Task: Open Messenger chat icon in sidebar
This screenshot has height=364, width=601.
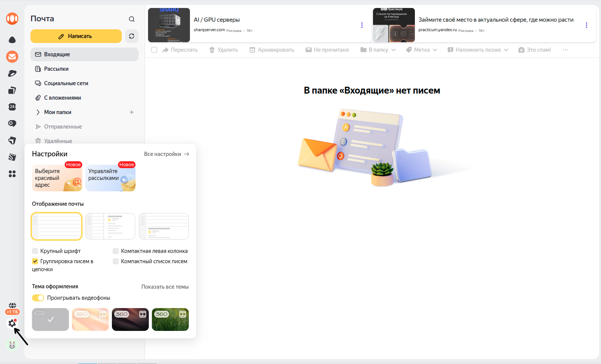Action: click(x=12, y=124)
